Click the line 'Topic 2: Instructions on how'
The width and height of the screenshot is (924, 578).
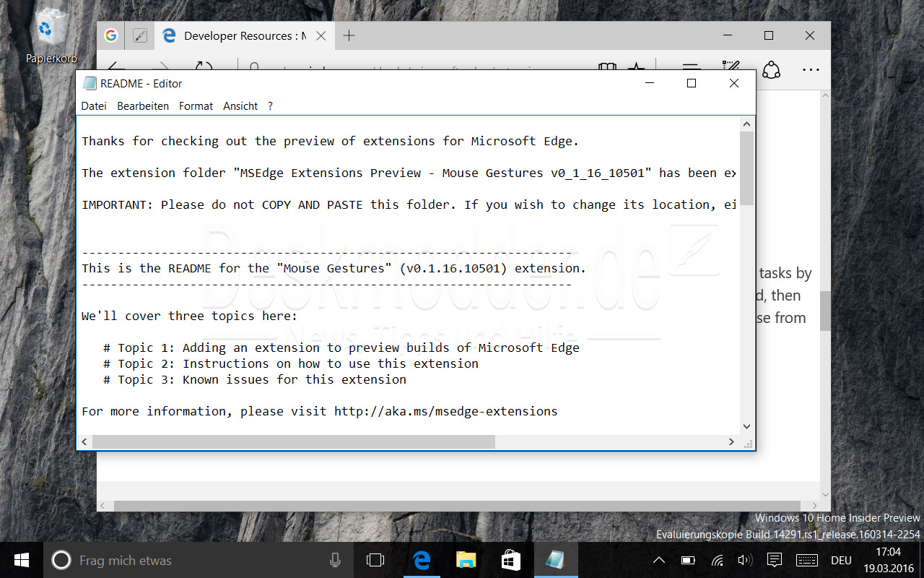coord(291,363)
